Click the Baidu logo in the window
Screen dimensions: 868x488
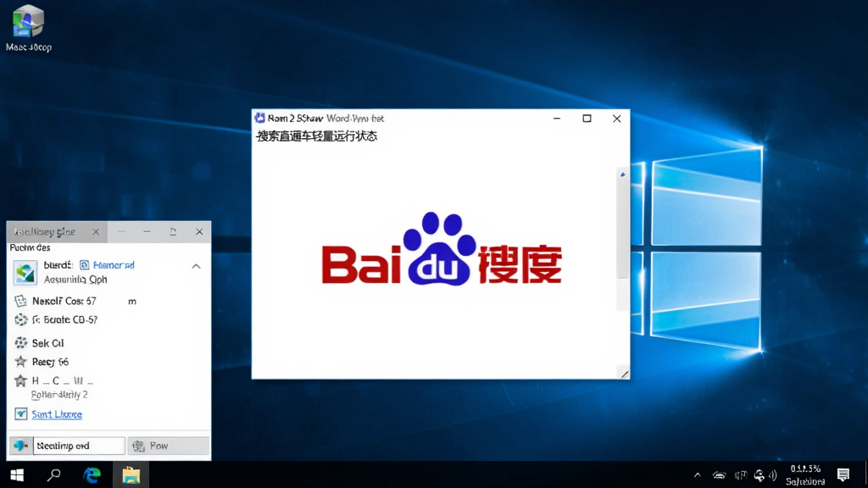pos(442,250)
